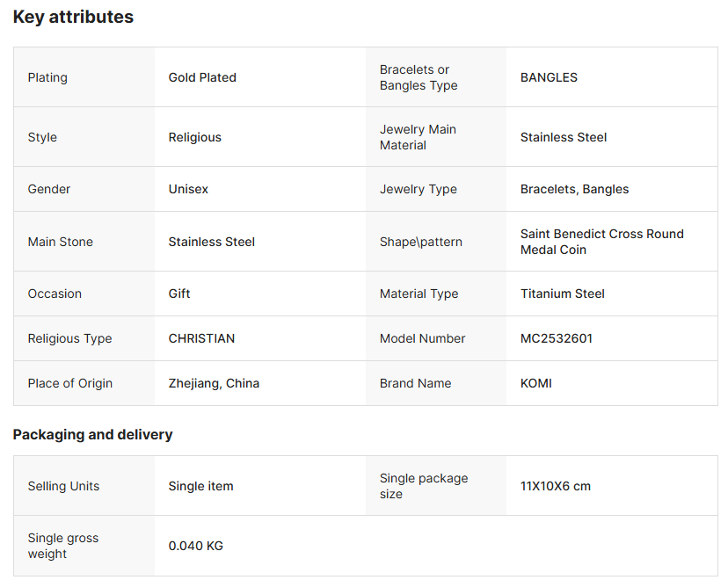The width and height of the screenshot is (728, 580).
Task: Click the Single gross weight label
Action: pyautogui.click(x=62, y=546)
